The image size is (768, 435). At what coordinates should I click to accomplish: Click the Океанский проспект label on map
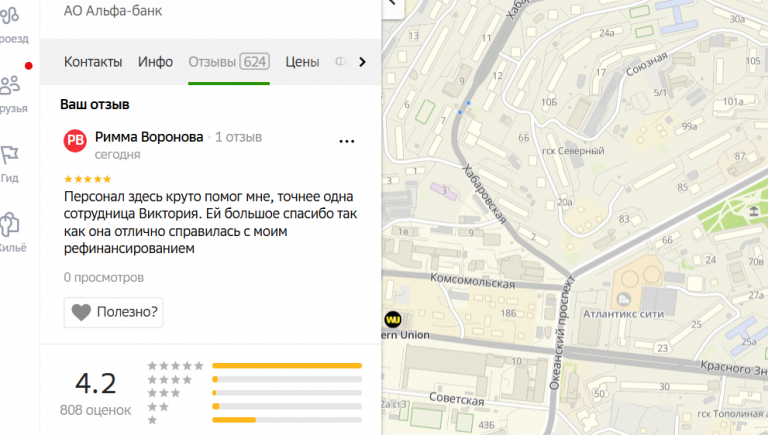(x=562, y=333)
